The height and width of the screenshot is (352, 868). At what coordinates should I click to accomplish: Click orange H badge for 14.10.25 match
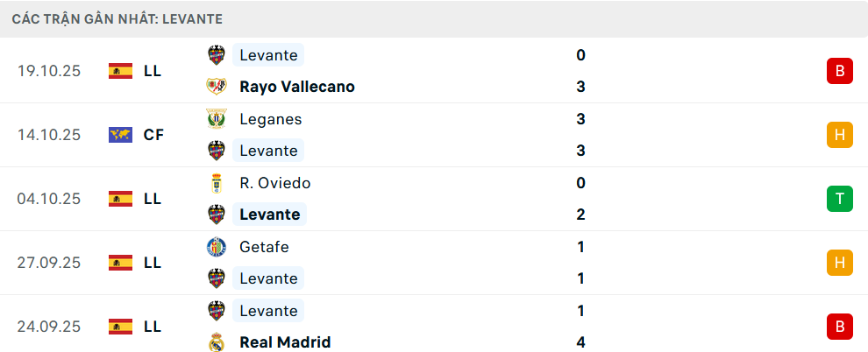coord(839,135)
